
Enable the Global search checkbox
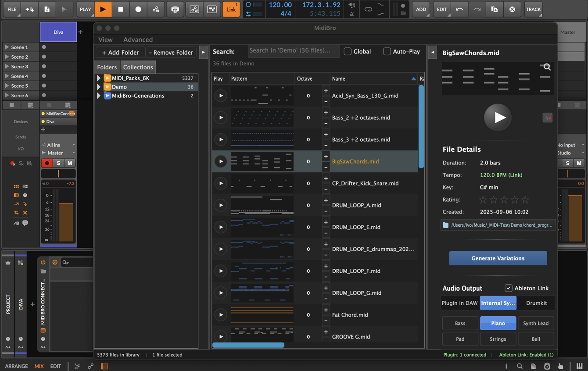tap(348, 52)
